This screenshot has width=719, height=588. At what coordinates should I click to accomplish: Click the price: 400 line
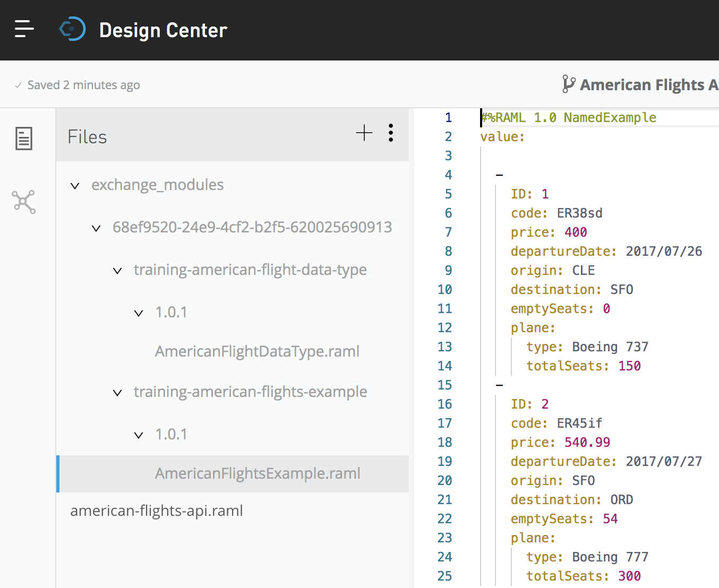(x=549, y=232)
